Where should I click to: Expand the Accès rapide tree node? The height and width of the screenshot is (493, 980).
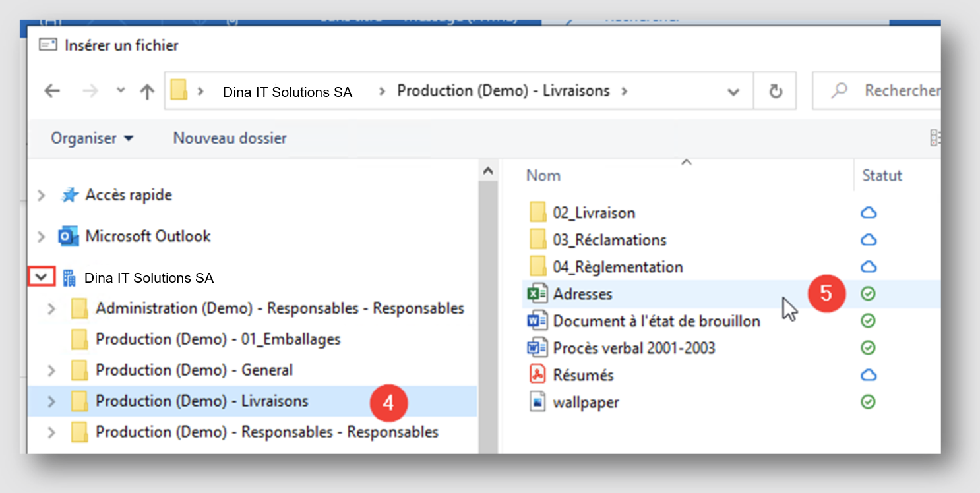(42, 195)
